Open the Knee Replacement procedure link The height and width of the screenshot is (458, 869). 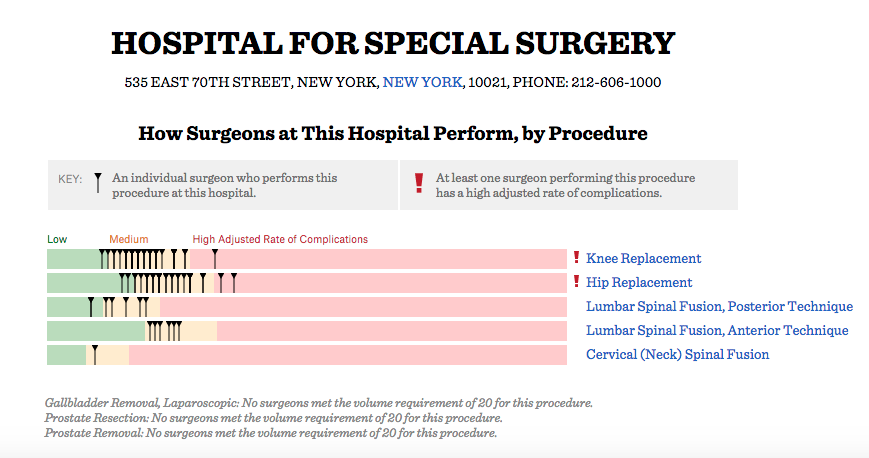click(x=643, y=258)
